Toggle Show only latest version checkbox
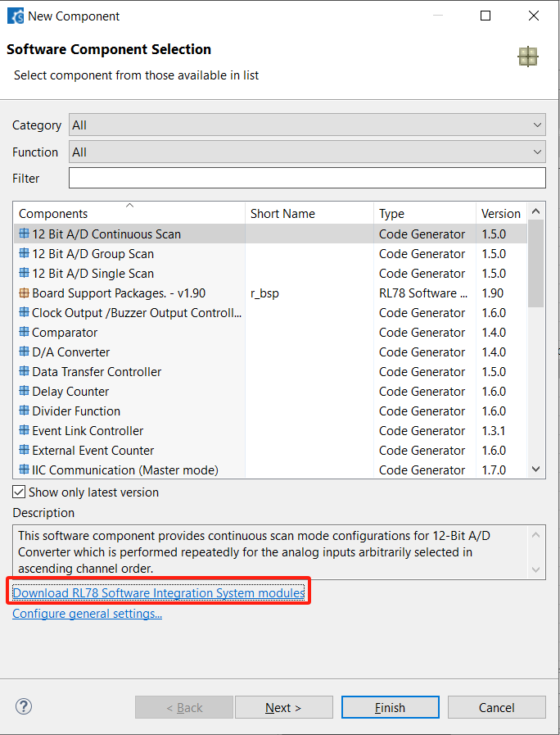Screen dimensions: 560x735 pos(19,492)
